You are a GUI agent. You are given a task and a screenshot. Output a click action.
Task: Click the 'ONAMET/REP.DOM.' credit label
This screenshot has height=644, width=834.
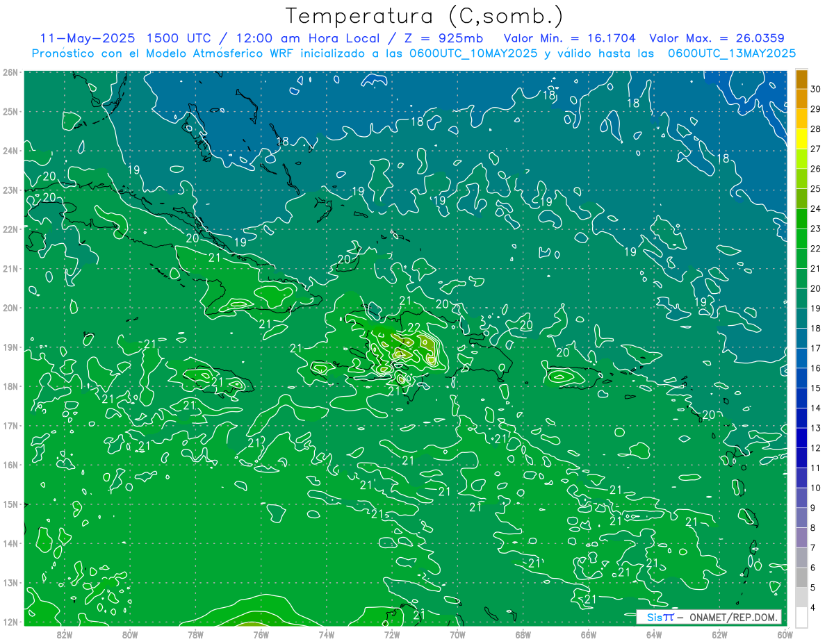tap(733, 617)
